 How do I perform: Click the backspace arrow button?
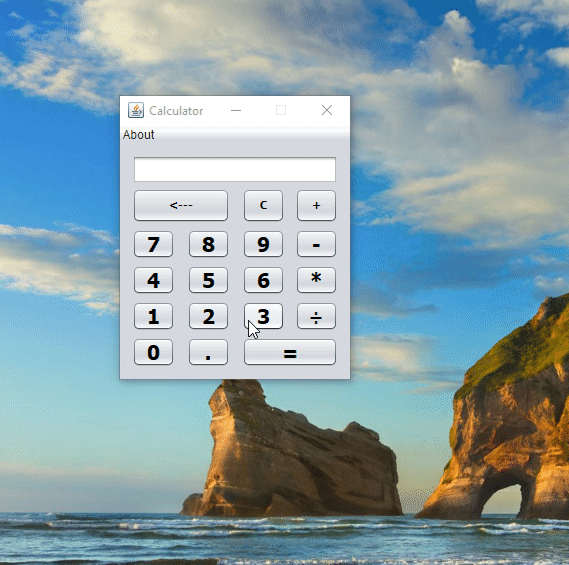181,205
